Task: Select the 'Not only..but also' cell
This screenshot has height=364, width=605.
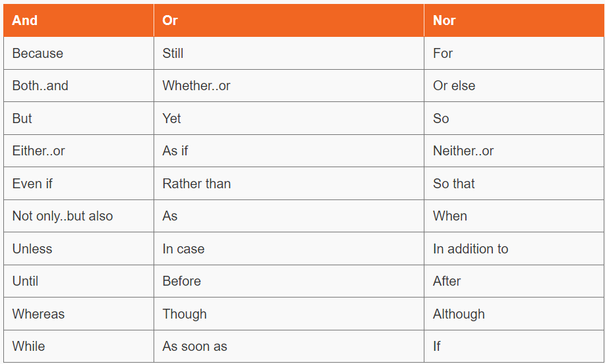Action: click(x=78, y=216)
